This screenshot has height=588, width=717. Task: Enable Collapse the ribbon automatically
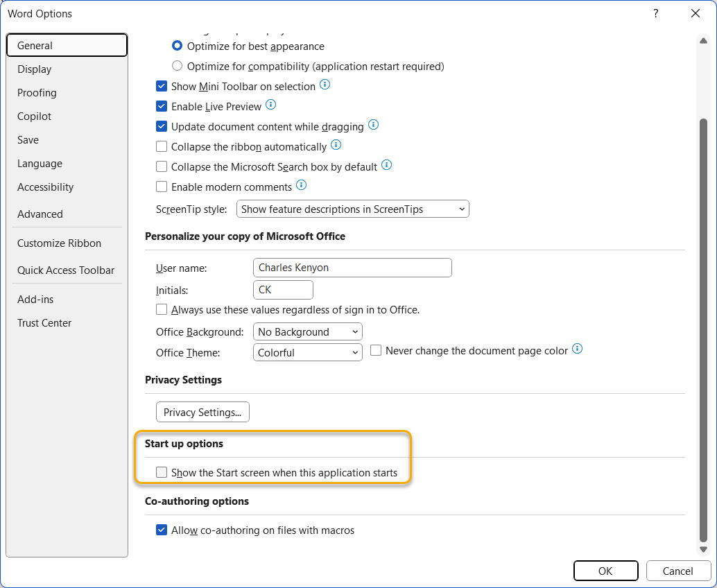click(162, 146)
